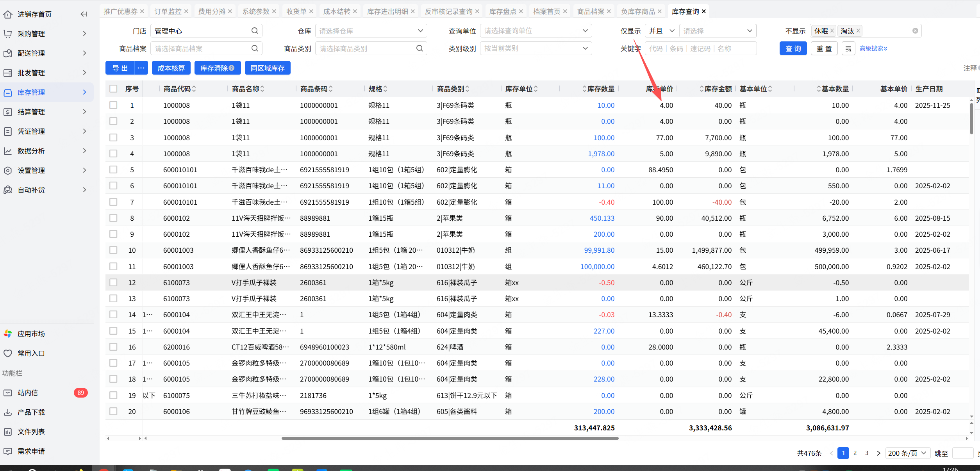The height and width of the screenshot is (471, 980).
Task: Clear all tags in the 不显示 field
Action: pyautogui.click(x=915, y=31)
